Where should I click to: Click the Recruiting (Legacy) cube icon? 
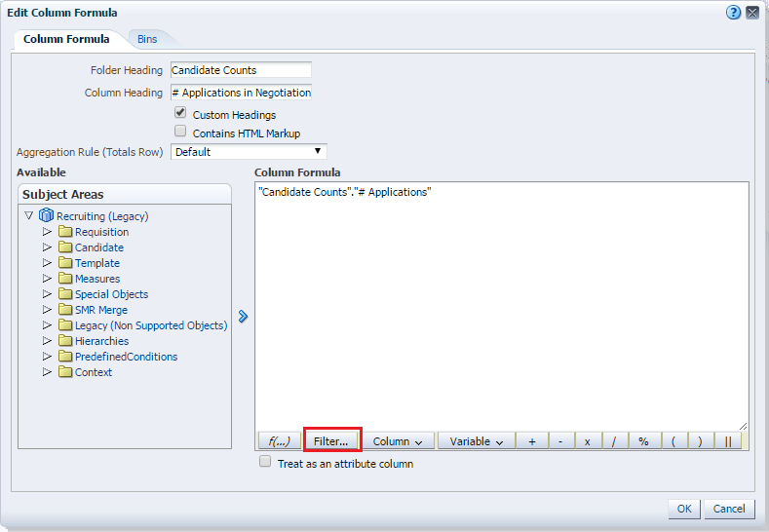(x=46, y=215)
